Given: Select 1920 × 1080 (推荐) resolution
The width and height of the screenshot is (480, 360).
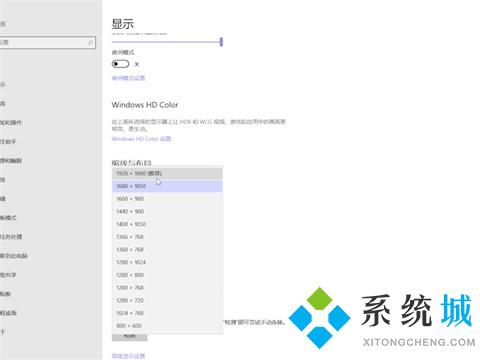Looking at the screenshot, I should tap(167, 173).
